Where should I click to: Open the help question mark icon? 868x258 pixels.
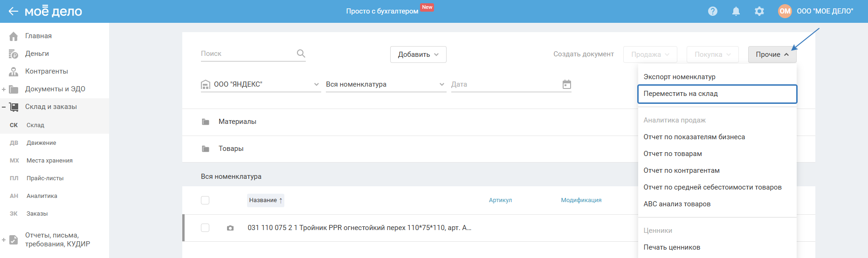712,11
